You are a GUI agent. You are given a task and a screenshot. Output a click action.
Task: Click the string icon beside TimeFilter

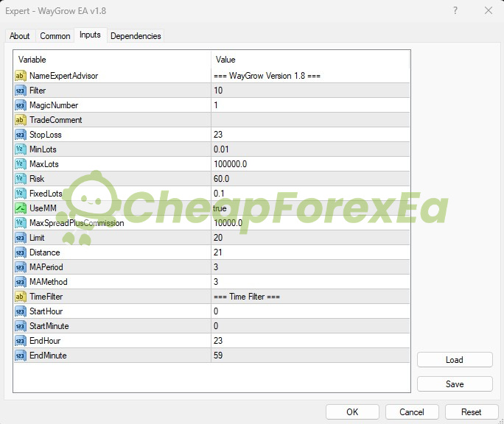(20, 297)
